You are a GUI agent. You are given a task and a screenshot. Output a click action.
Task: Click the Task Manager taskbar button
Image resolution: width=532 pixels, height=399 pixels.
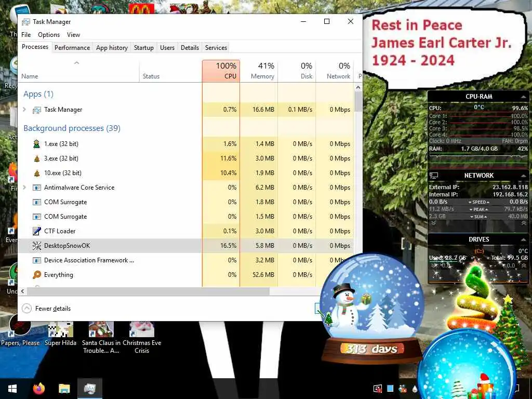pos(89,389)
